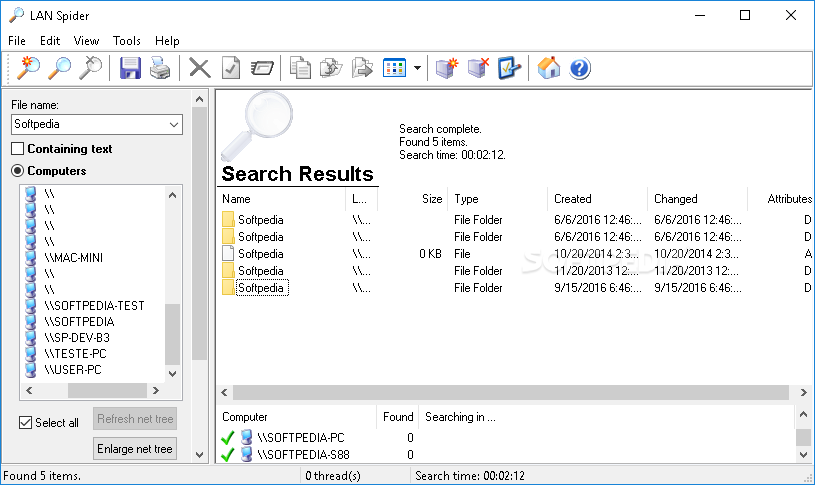Click the Enlarge net tree button
815x485 pixels.
(x=135, y=449)
